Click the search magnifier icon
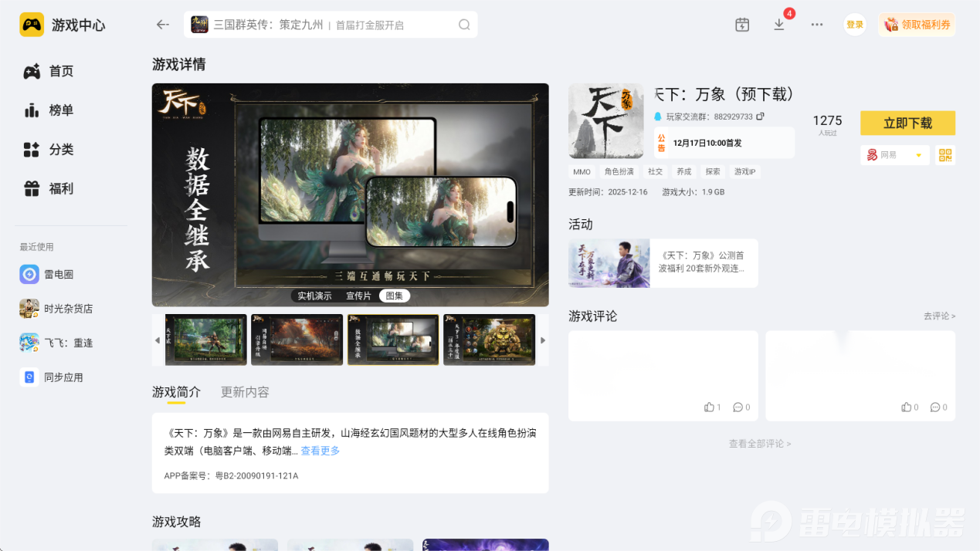The height and width of the screenshot is (551, 980). point(464,25)
